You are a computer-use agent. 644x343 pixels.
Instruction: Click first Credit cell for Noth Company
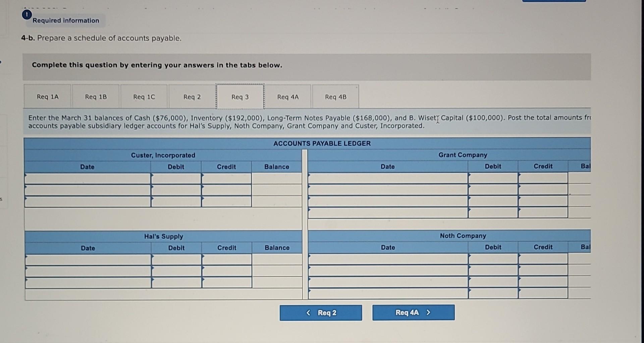tap(543, 259)
